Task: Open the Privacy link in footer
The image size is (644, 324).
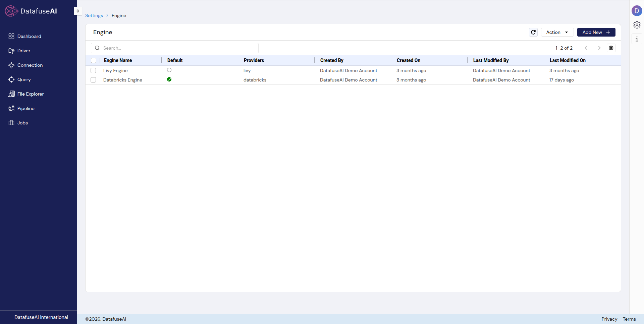Action: pos(609,319)
